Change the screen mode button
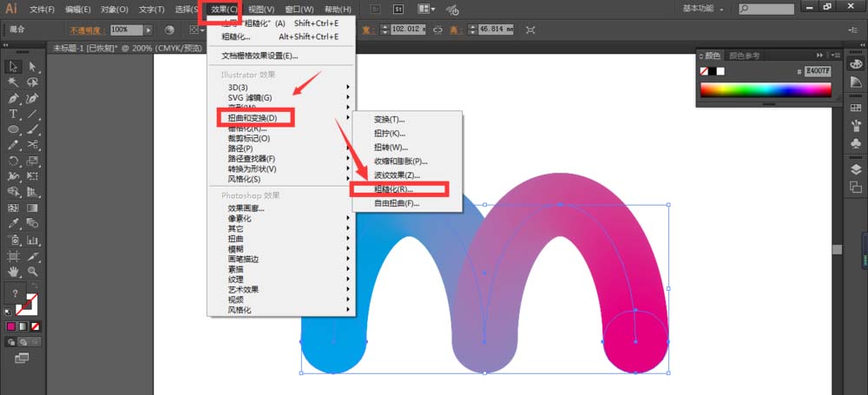 click(x=22, y=359)
